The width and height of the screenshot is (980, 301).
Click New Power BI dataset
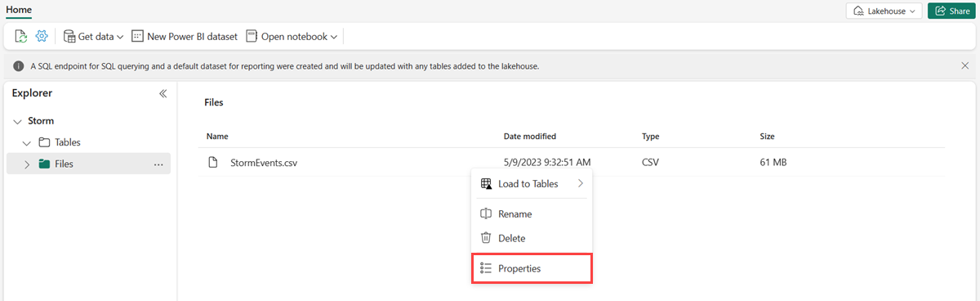(185, 37)
